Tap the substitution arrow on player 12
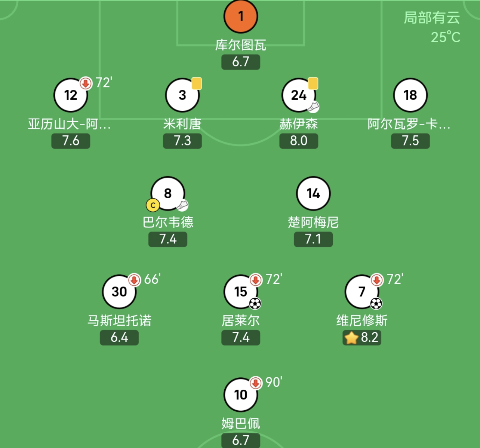Image resolution: width=480 pixels, height=448 pixels. [86, 83]
